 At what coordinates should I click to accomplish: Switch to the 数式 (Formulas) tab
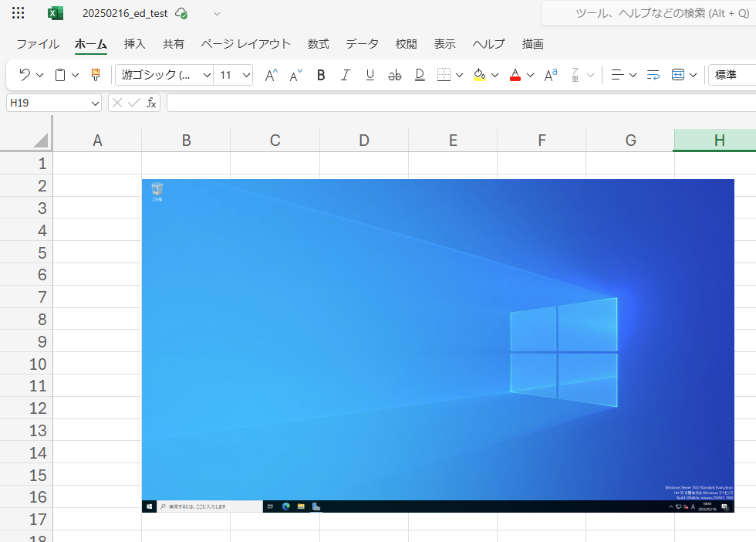(x=318, y=44)
